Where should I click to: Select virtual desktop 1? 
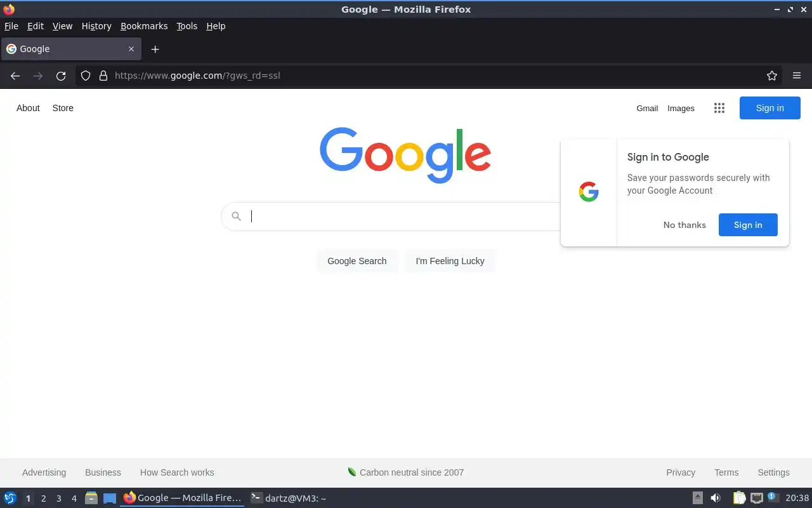pos(28,498)
